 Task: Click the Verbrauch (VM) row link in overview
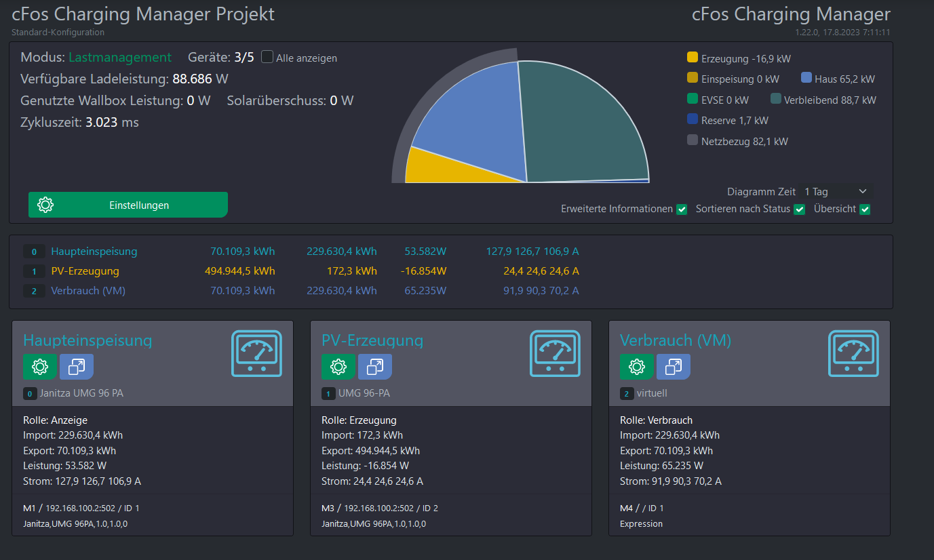88,291
